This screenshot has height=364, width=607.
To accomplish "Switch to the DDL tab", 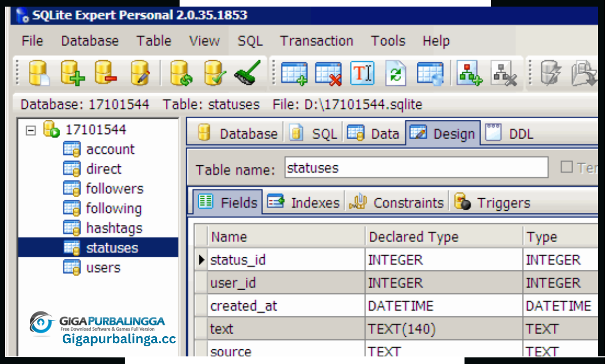I will pyautogui.click(x=509, y=133).
